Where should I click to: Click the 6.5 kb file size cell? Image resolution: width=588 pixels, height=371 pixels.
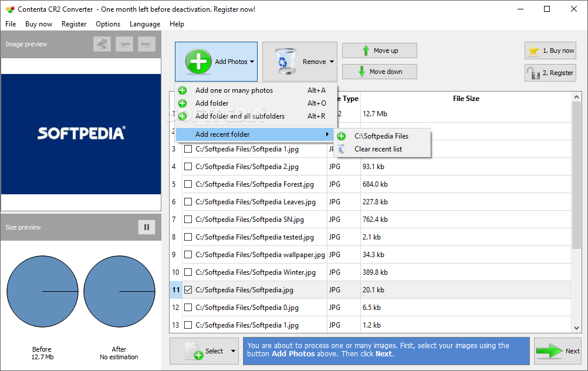466,308
